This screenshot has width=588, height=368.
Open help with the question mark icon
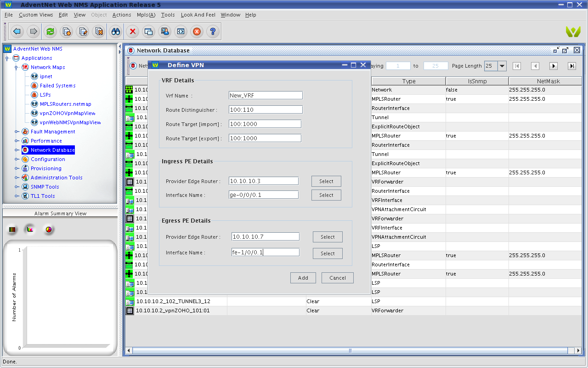[x=213, y=32]
